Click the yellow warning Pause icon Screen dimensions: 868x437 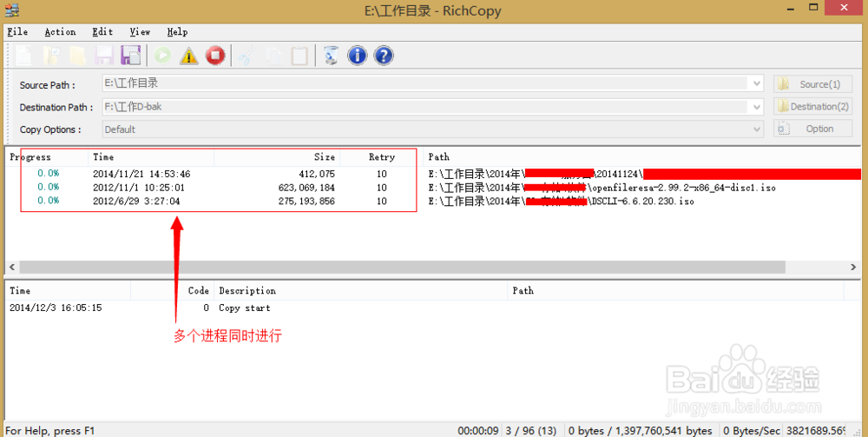[x=188, y=56]
